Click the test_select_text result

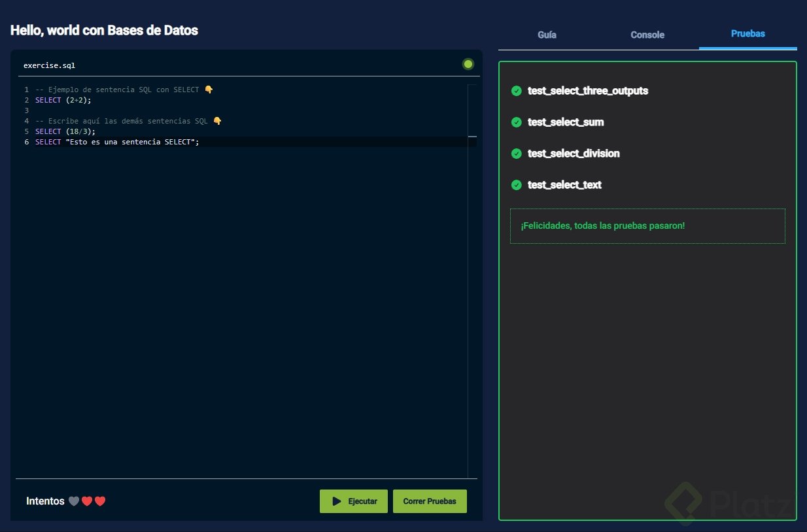coord(564,185)
